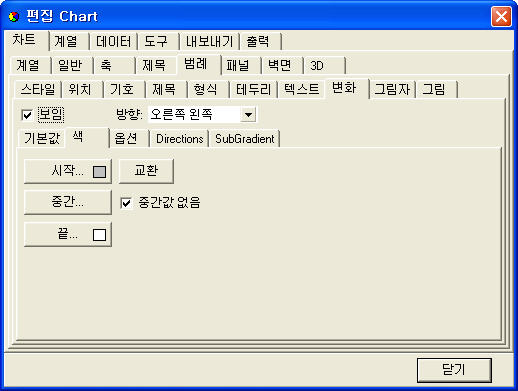This screenshot has height=391, width=518.
Task: Select the 도구 tab
Action: point(158,41)
